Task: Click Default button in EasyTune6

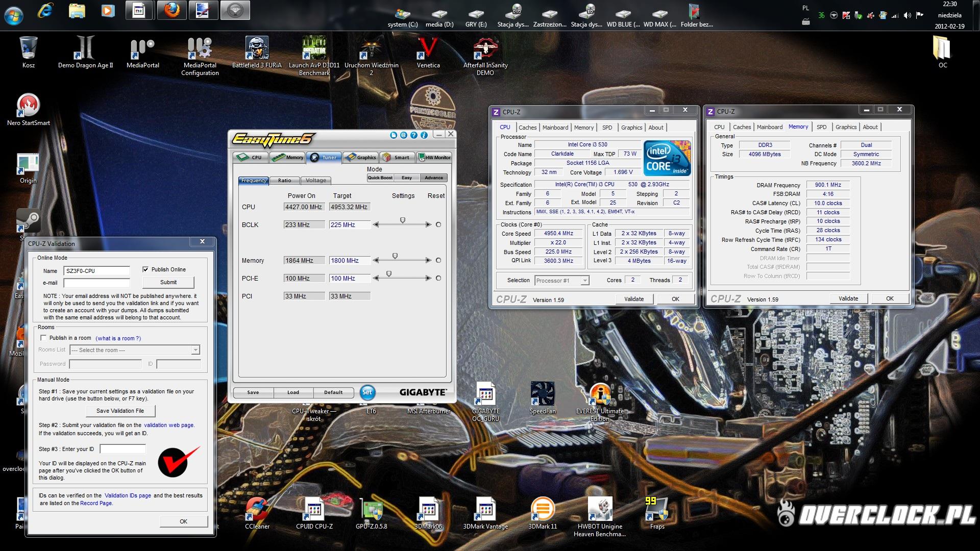Action: click(x=333, y=392)
